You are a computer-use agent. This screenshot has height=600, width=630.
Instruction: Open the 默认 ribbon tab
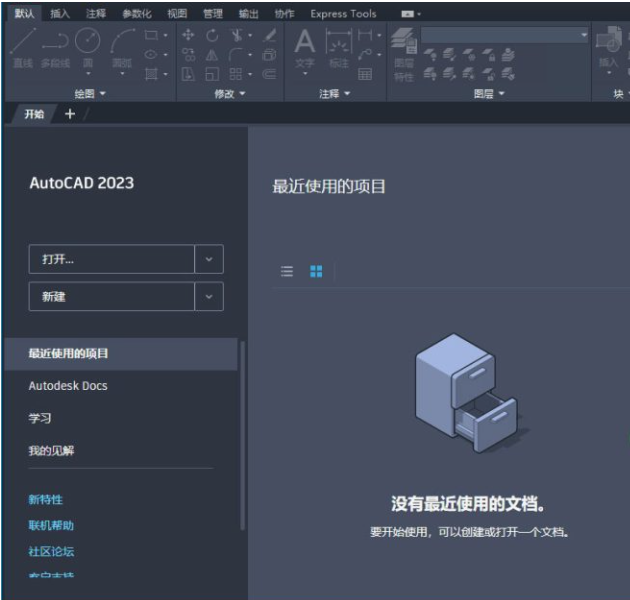[25, 14]
